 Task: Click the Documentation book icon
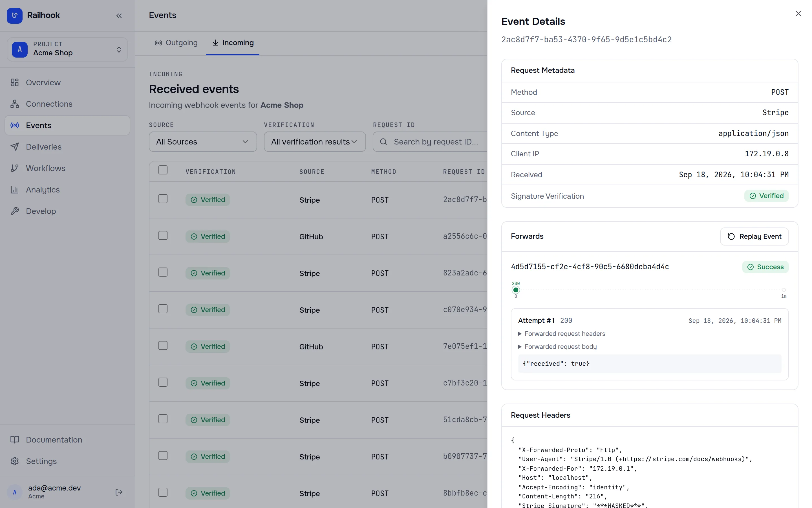point(14,439)
